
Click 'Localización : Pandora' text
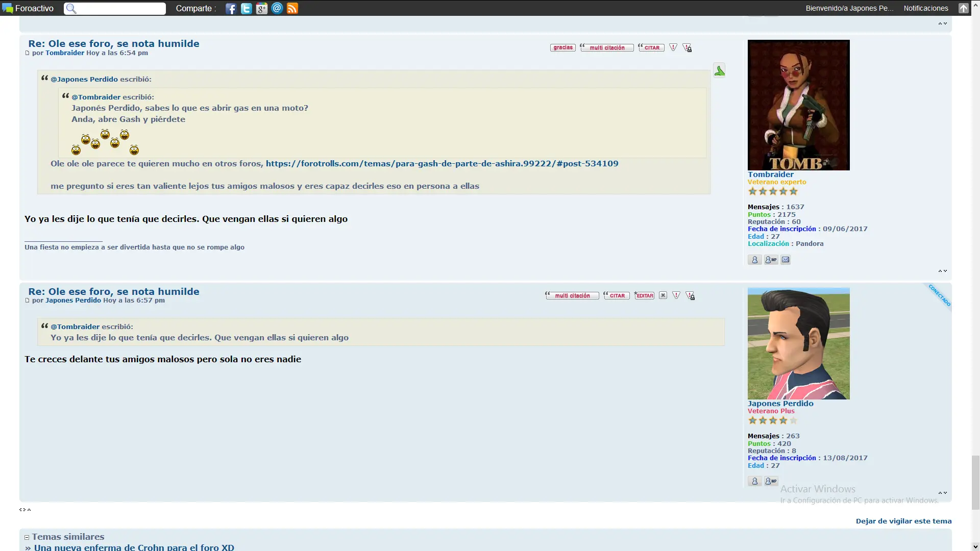(x=786, y=244)
